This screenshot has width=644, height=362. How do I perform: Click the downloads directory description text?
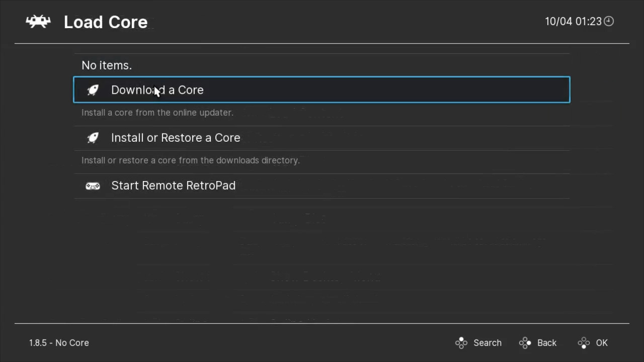coord(191,160)
